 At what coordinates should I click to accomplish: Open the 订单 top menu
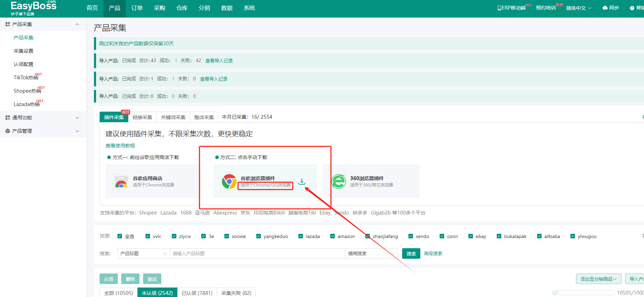(x=137, y=8)
